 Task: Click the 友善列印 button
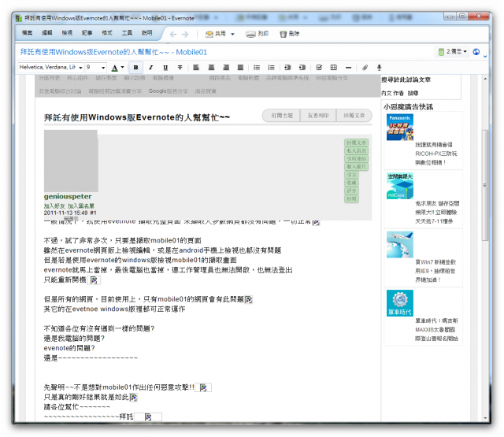tap(318, 116)
